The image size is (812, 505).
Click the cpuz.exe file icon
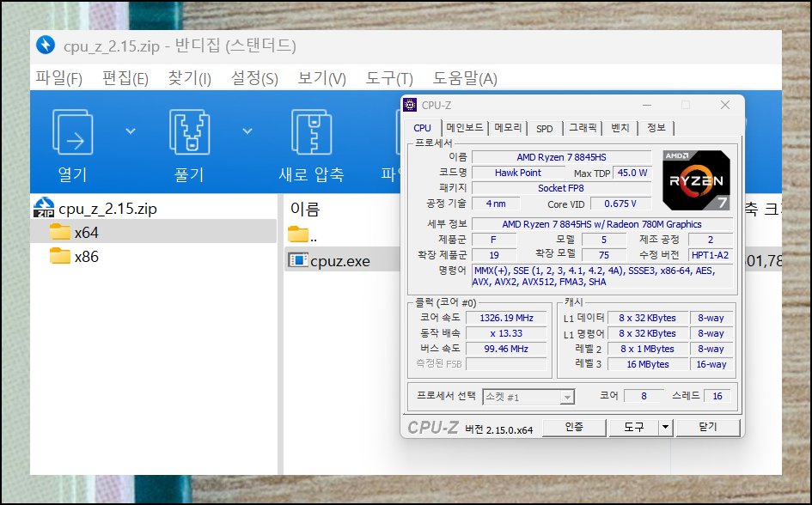[x=298, y=259]
